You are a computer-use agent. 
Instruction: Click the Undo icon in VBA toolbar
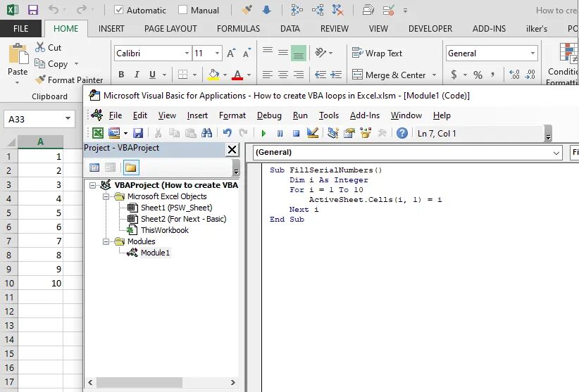tap(227, 133)
